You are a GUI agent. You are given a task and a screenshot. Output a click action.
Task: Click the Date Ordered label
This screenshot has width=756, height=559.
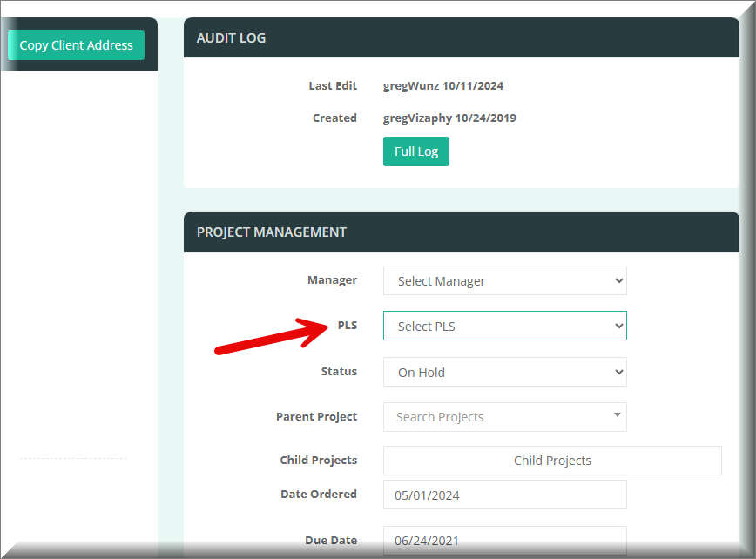point(318,495)
